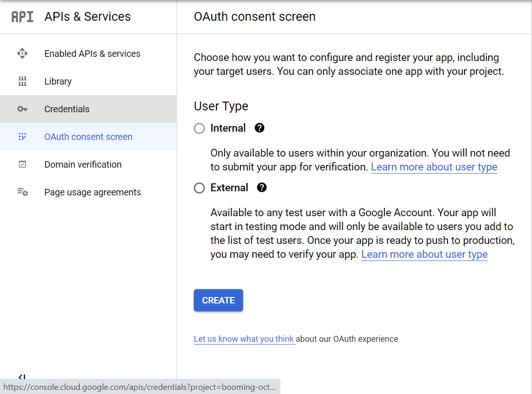Open help for the External user type
Screen dimensions: 532x394
tap(262, 188)
